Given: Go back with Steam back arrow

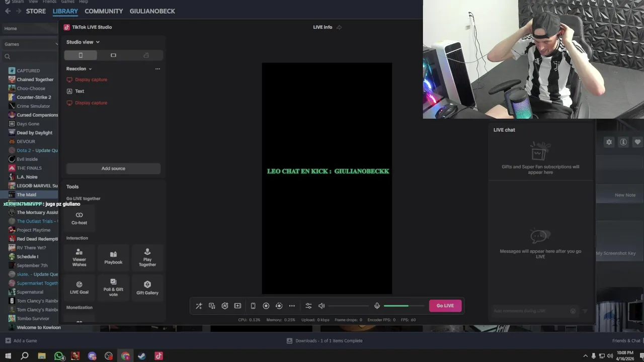Looking at the screenshot, I should [8, 11].
